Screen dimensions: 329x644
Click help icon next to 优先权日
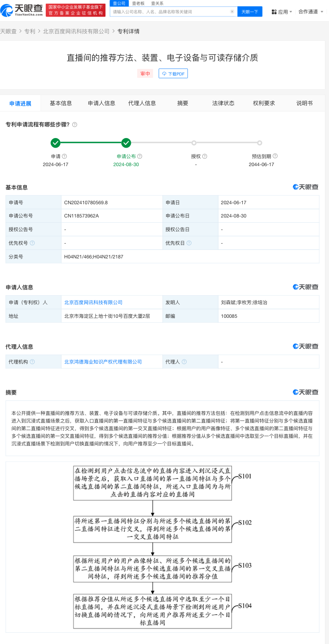point(189,243)
